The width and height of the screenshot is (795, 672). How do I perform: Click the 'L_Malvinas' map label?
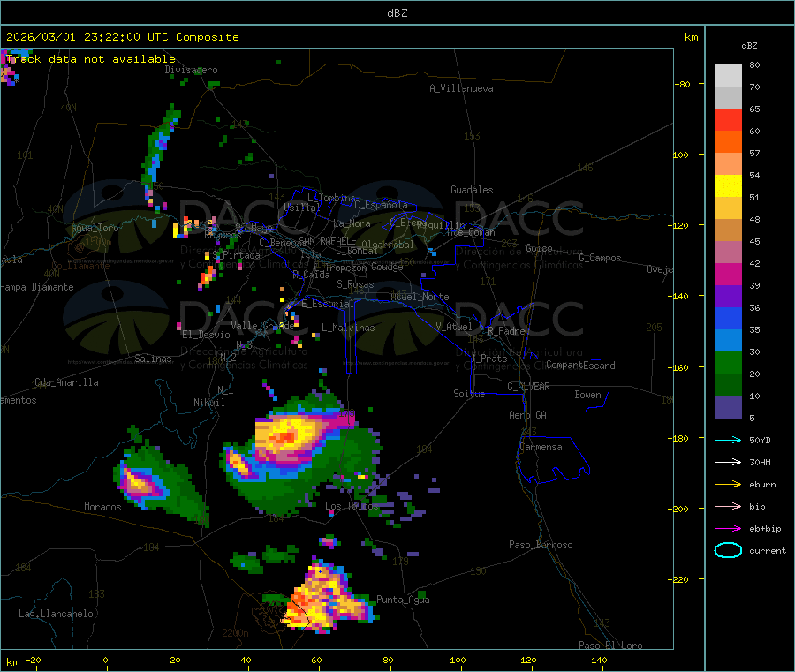[x=348, y=328]
